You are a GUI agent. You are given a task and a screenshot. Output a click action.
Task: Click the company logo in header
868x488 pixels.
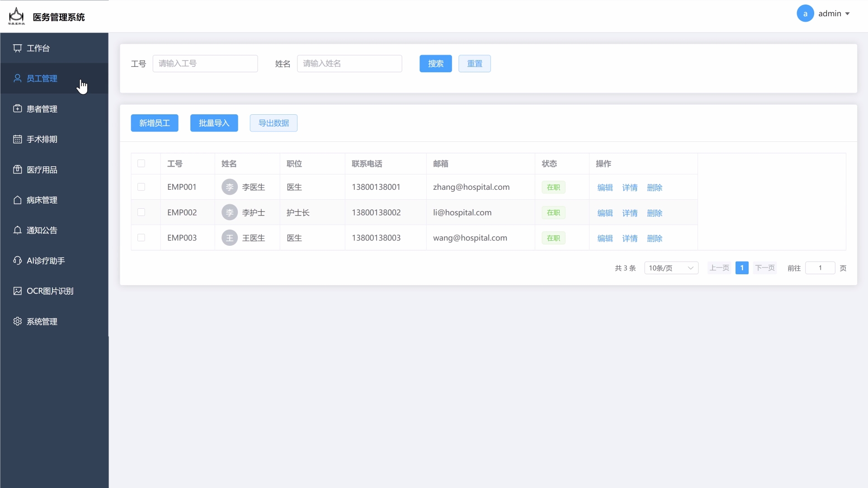coord(17,16)
